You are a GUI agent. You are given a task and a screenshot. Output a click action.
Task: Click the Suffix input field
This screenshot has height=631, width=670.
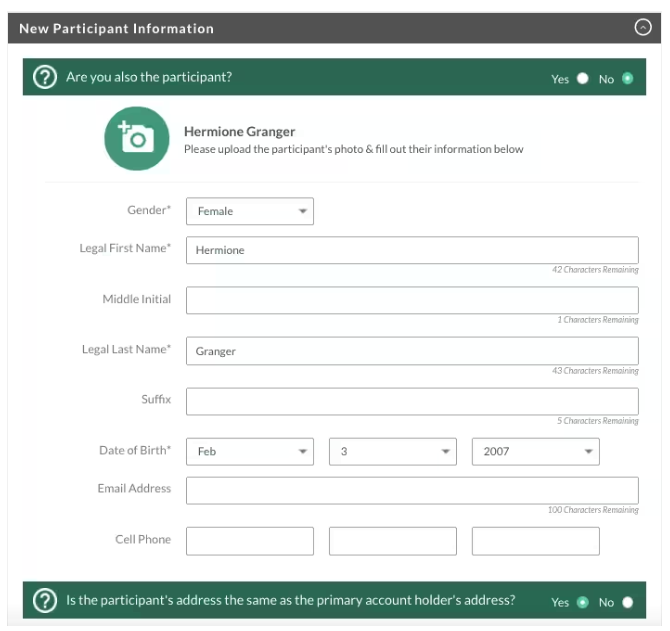(x=411, y=401)
